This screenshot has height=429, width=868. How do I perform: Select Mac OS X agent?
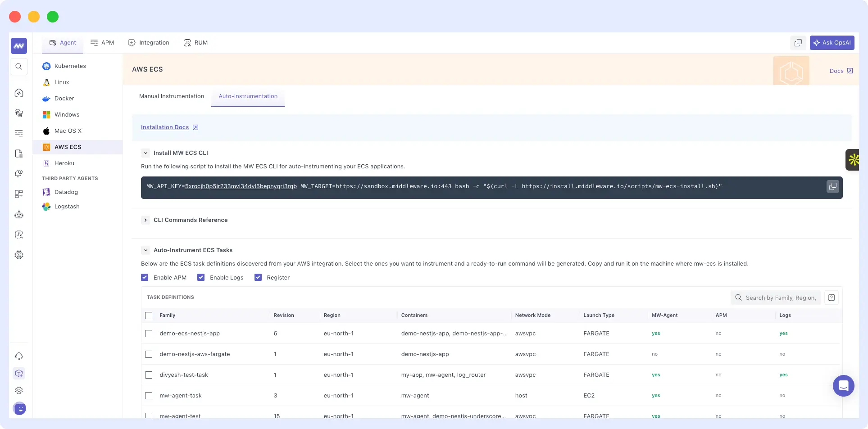(x=77, y=131)
